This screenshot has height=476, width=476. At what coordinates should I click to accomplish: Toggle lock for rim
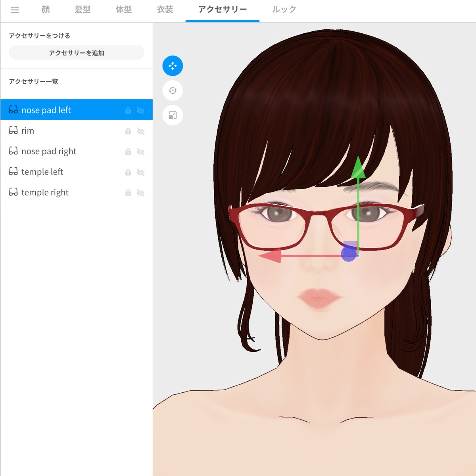(x=128, y=131)
